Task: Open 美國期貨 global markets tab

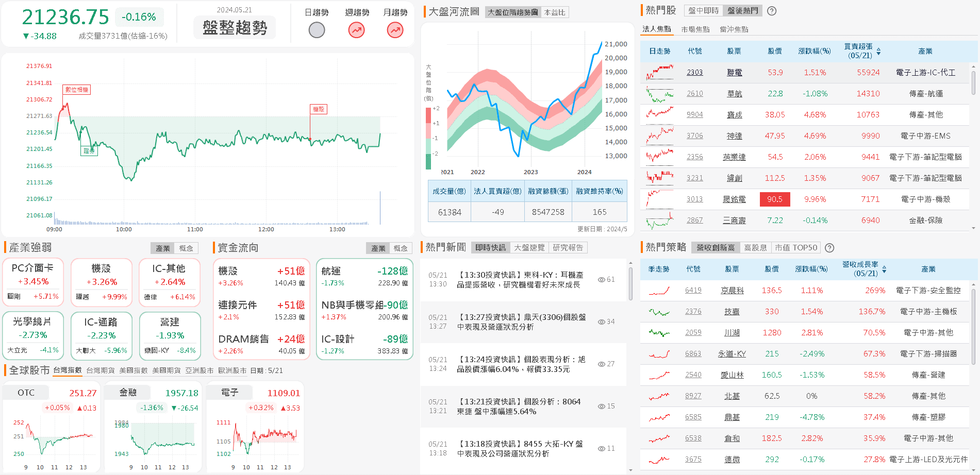Action: tap(167, 370)
